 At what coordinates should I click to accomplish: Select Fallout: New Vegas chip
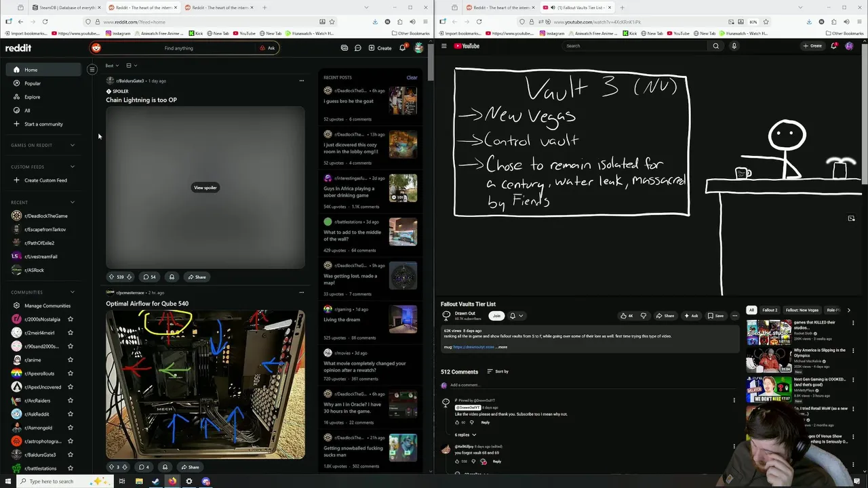coord(802,310)
